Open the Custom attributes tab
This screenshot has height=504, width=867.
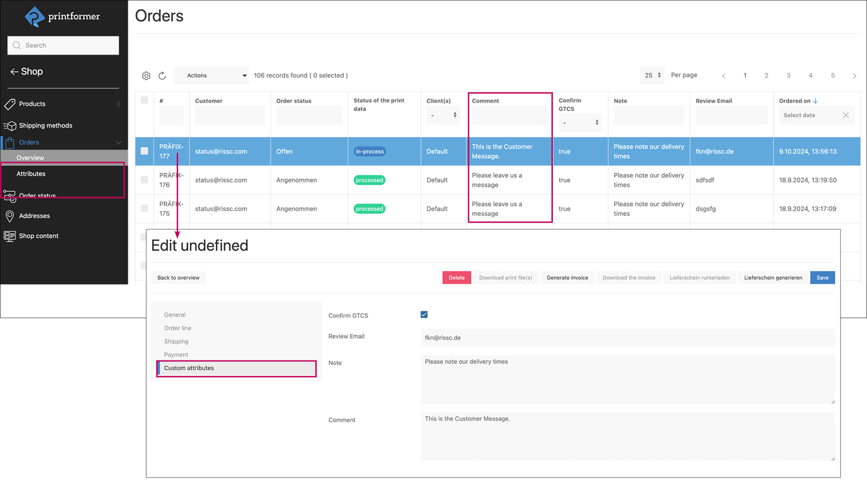237,368
